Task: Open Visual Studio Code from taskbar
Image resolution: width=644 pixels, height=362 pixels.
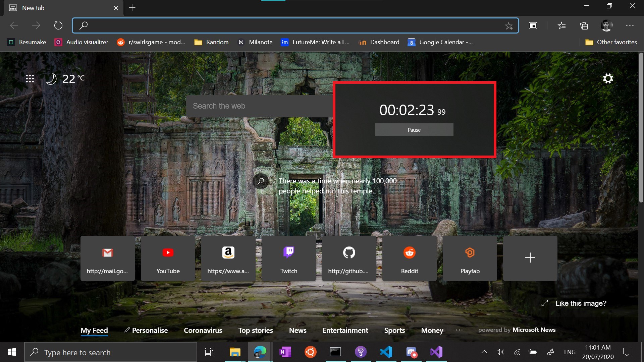Action: point(386,352)
